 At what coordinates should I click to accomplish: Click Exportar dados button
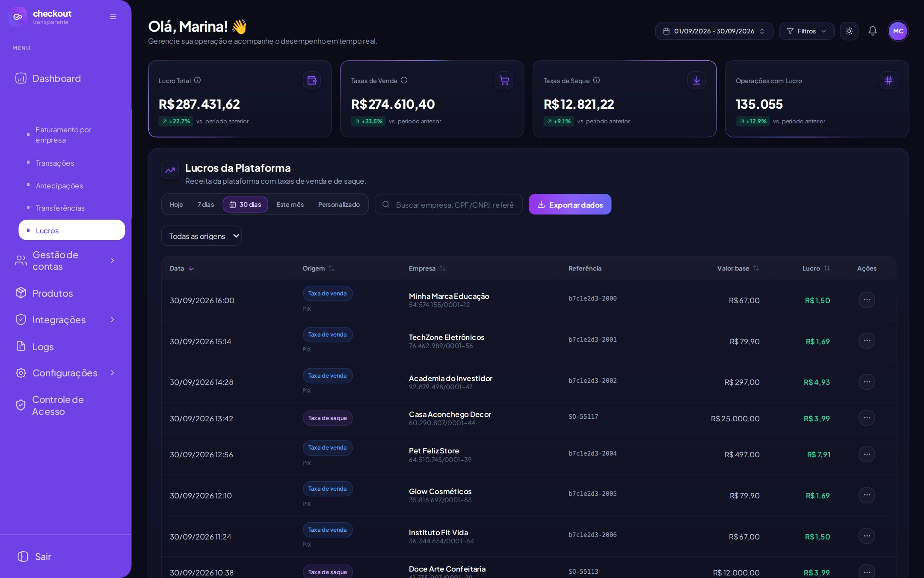[x=570, y=205]
